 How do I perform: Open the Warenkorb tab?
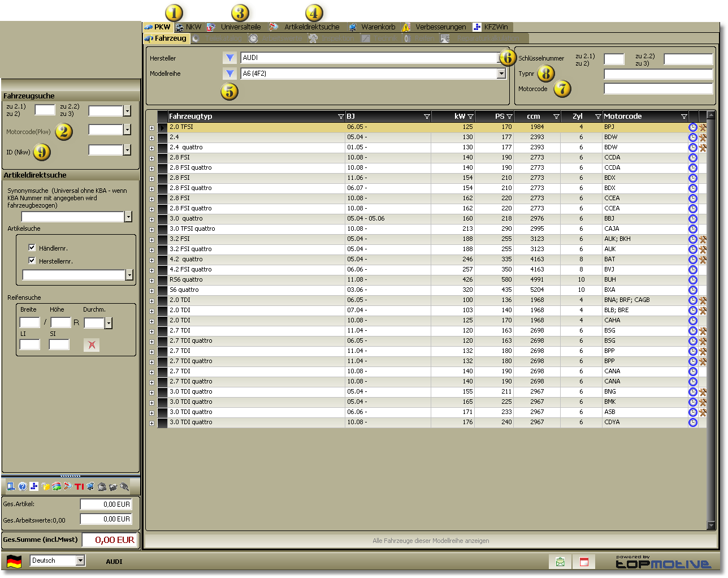(372, 27)
